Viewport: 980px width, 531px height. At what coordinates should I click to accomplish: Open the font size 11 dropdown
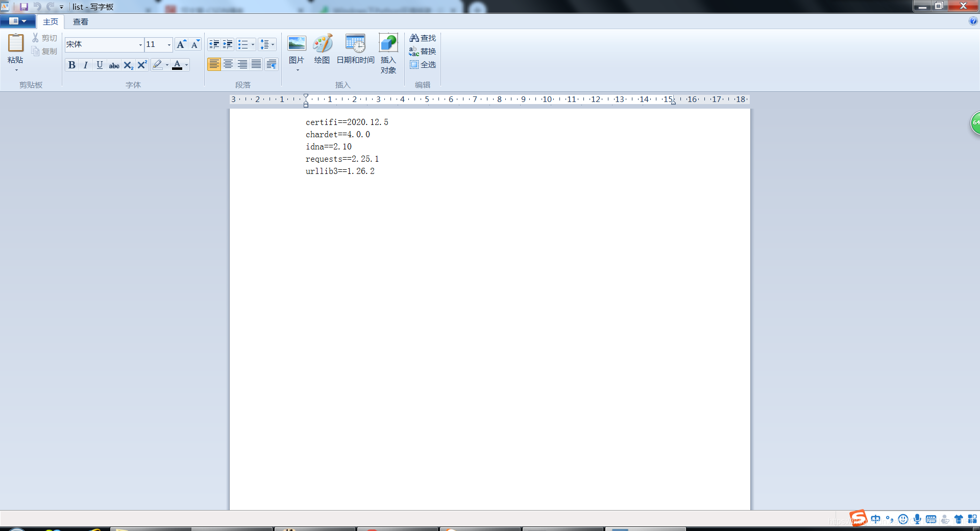tap(169, 45)
